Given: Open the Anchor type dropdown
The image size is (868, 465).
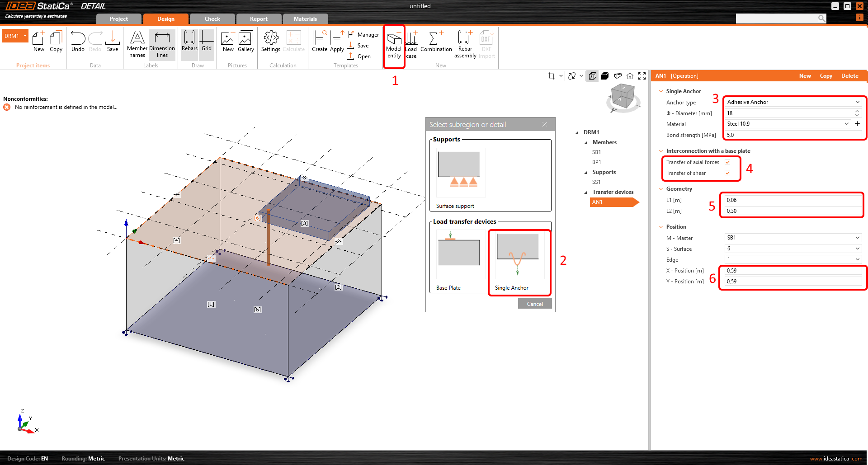Looking at the screenshot, I should pos(792,102).
